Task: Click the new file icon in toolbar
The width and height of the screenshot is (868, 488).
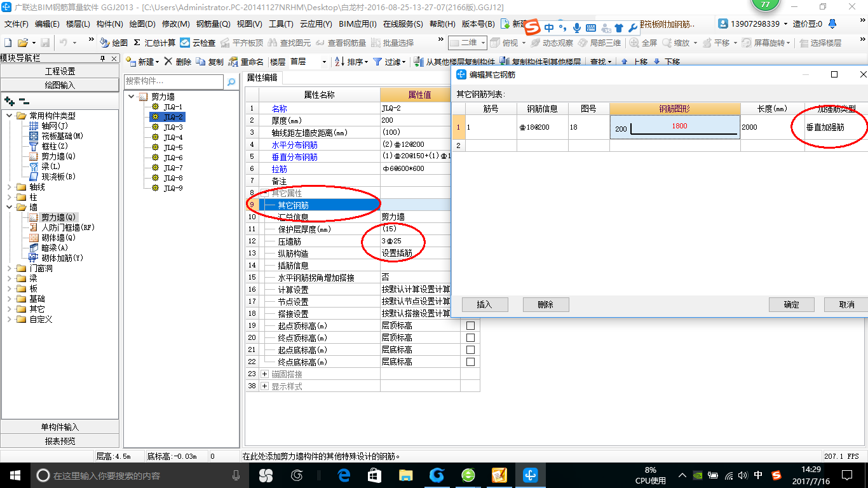Action: click(8, 43)
